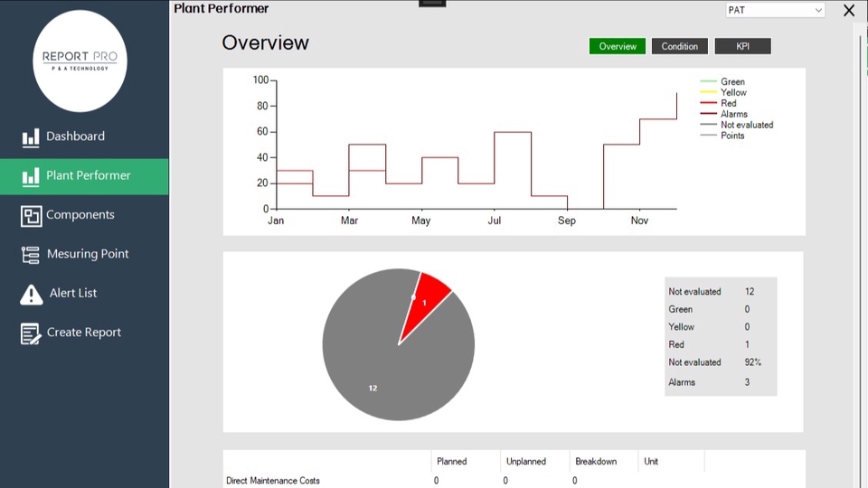Viewport: 868px width, 488px height.
Task: Show the Alert List
Action: click(x=84, y=294)
